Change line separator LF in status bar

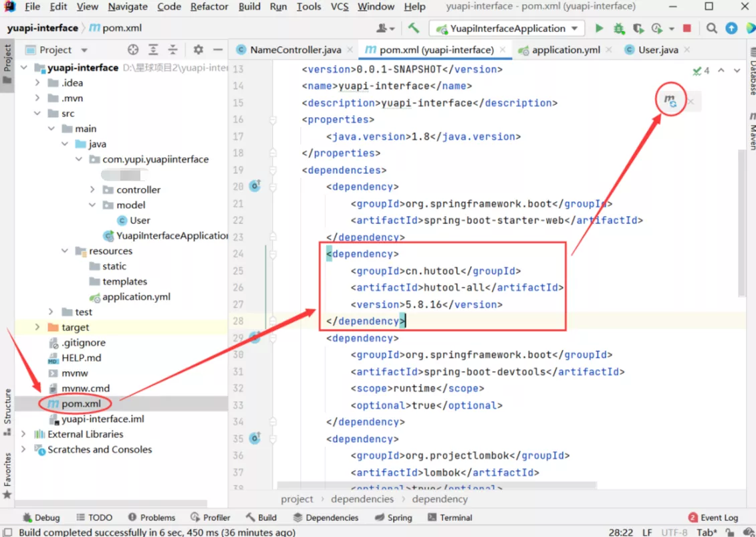(x=647, y=532)
